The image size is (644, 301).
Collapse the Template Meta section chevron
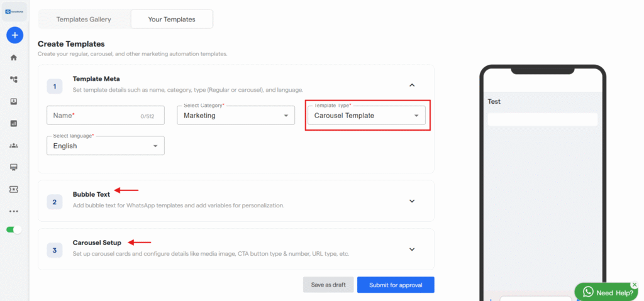tap(412, 85)
